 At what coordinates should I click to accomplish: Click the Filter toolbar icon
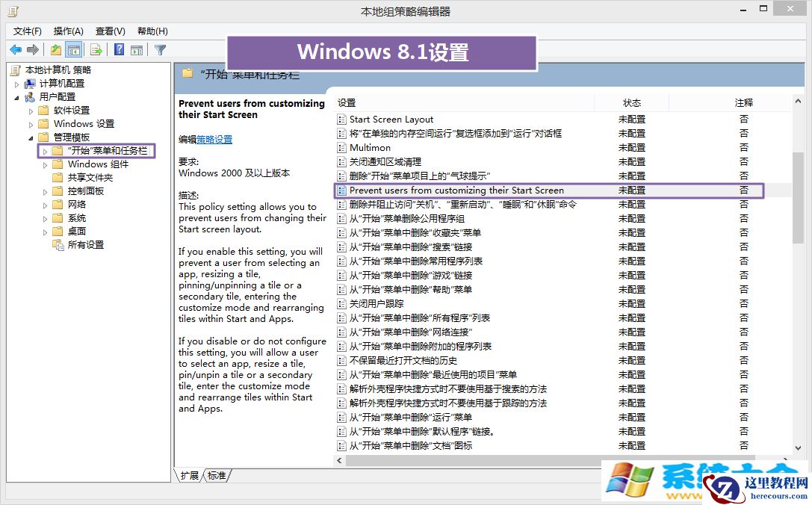(x=160, y=50)
